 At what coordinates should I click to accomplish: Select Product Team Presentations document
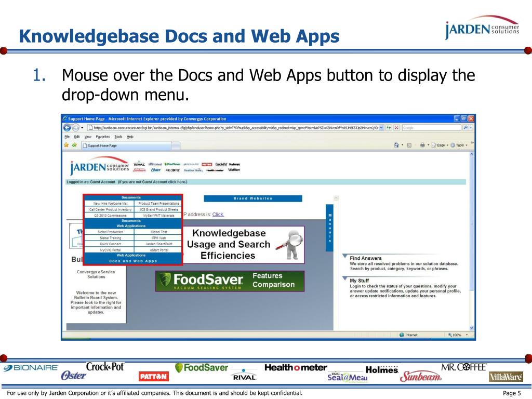click(x=159, y=204)
